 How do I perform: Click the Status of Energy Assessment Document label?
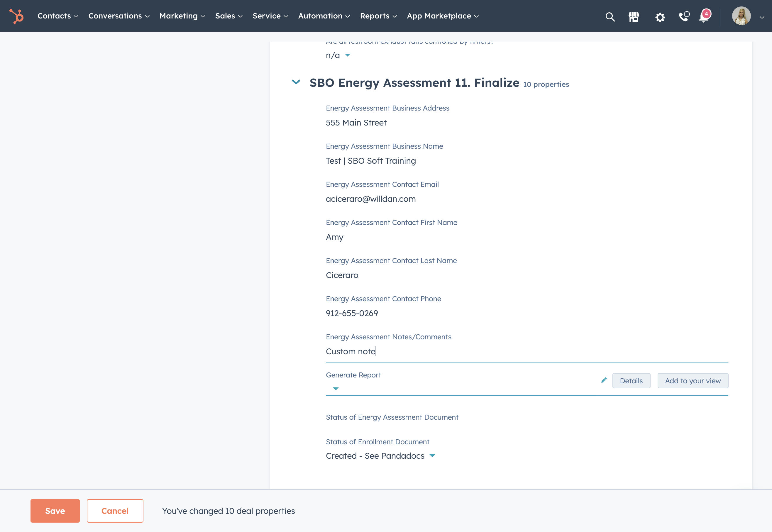click(x=392, y=417)
